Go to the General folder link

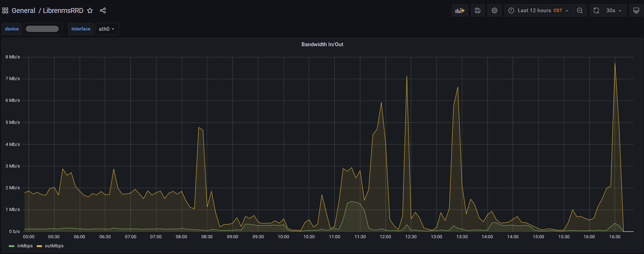(x=23, y=10)
